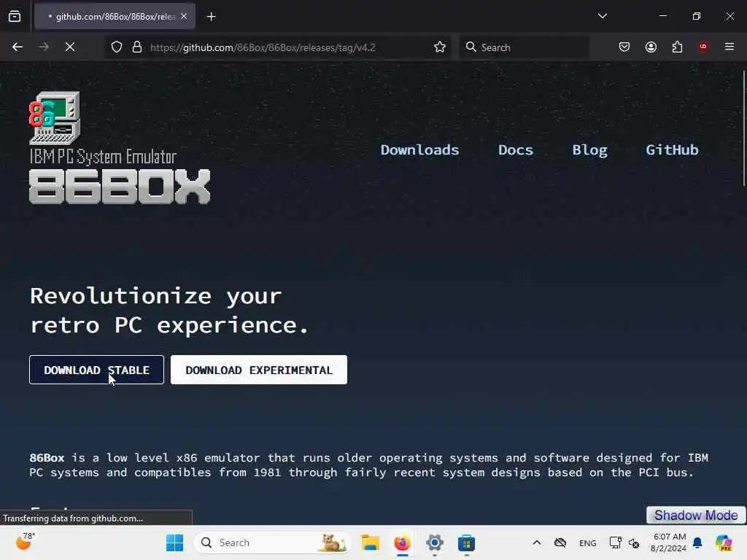Click the Firefox taskbar icon

[403, 542]
